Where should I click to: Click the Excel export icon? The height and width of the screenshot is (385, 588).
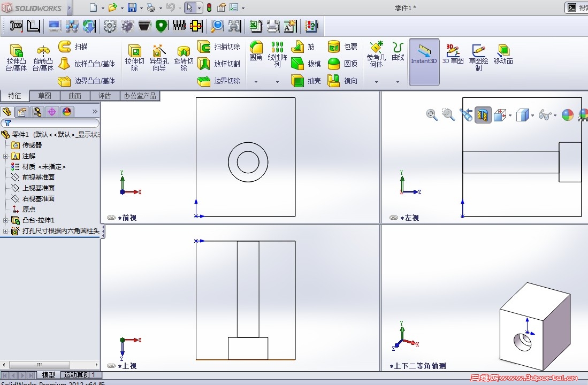click(256, 26)
